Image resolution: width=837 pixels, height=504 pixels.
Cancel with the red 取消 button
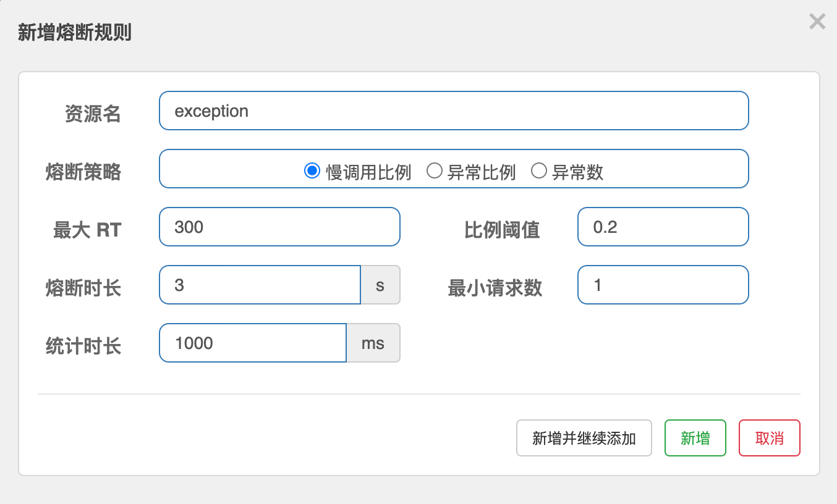769,439
